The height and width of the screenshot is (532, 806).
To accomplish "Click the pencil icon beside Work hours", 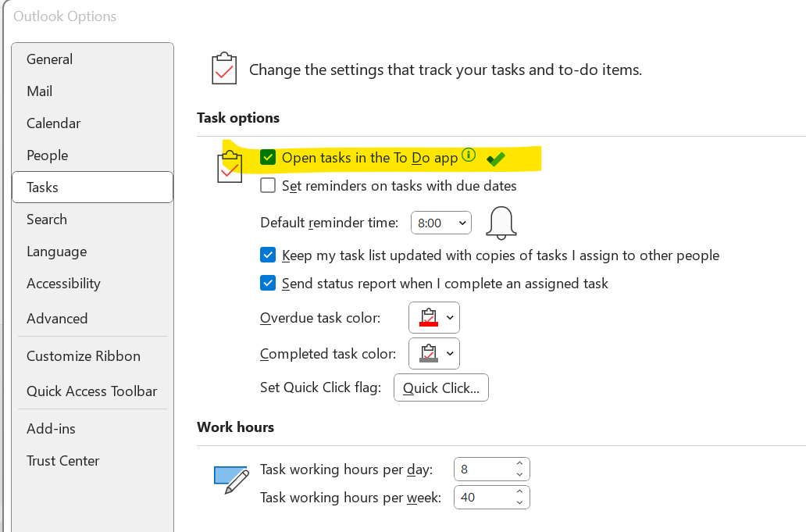I will pyautogui.click(x=230, y=478).
